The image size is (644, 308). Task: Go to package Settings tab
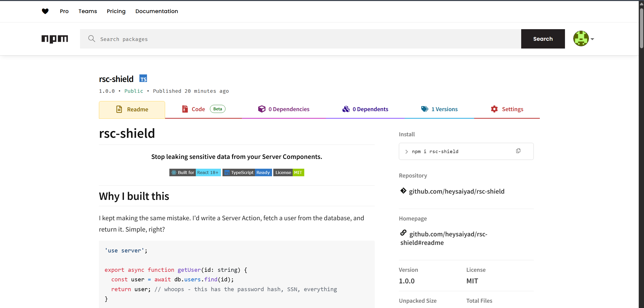coord(507,109)
